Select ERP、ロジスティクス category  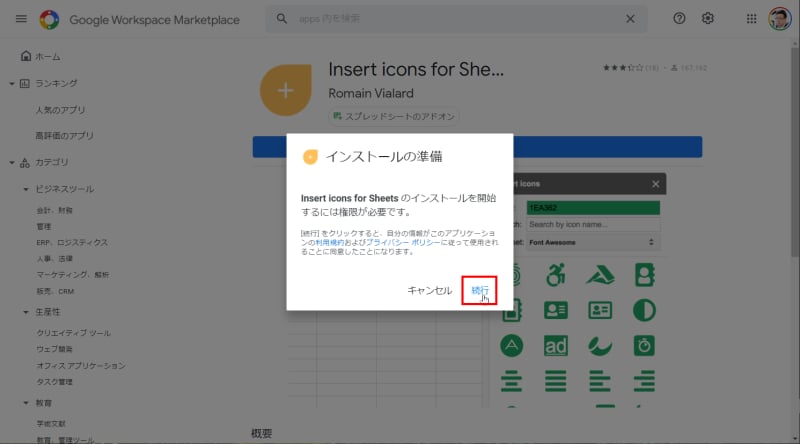(72, 242)
